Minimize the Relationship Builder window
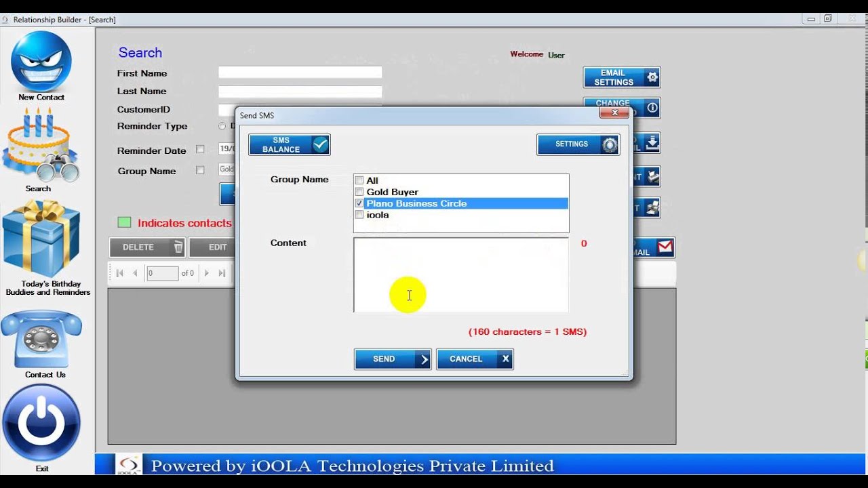This screenshot has height=488, width=868. (x=812, y=19)
